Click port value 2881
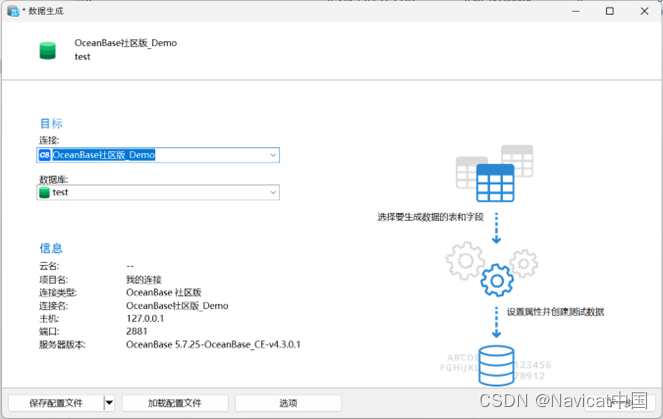The width and height of the screenshot is (663, 419). (137, 331)
